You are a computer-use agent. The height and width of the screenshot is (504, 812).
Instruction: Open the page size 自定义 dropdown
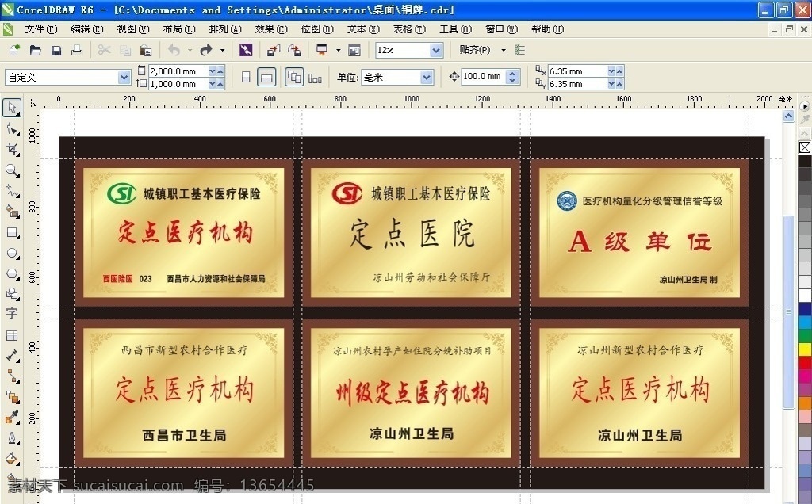[124, 77]
